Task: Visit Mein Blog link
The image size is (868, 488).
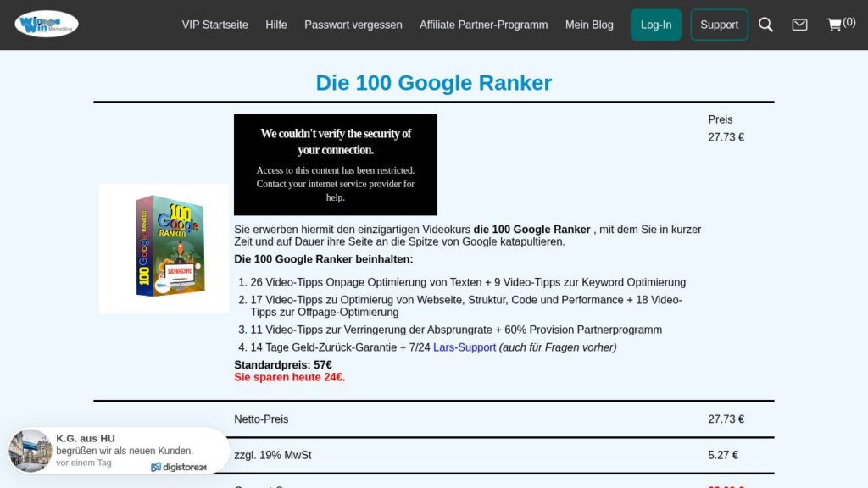Action: (x=589, y=25)
